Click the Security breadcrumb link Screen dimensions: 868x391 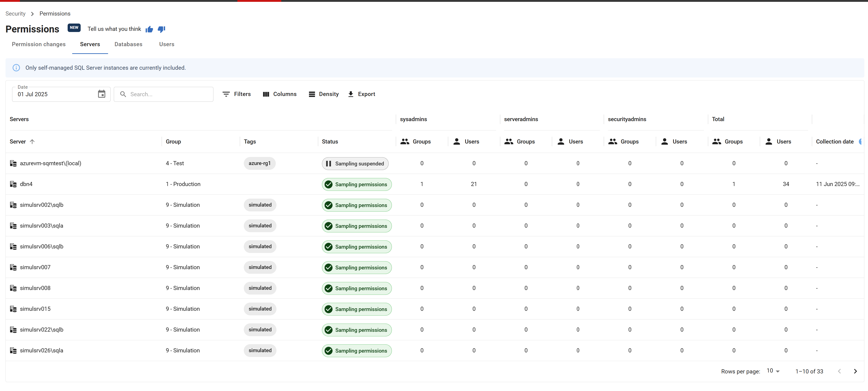pos(16,13)
